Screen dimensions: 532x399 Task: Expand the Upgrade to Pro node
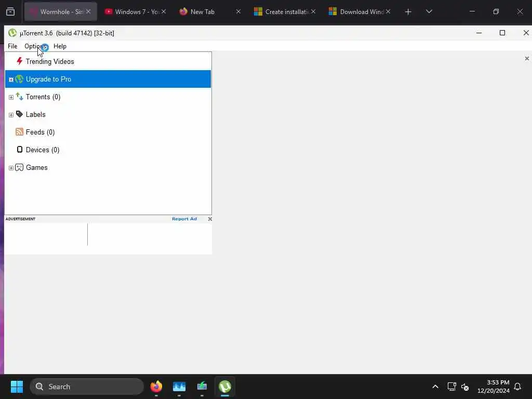click(11, 79)
